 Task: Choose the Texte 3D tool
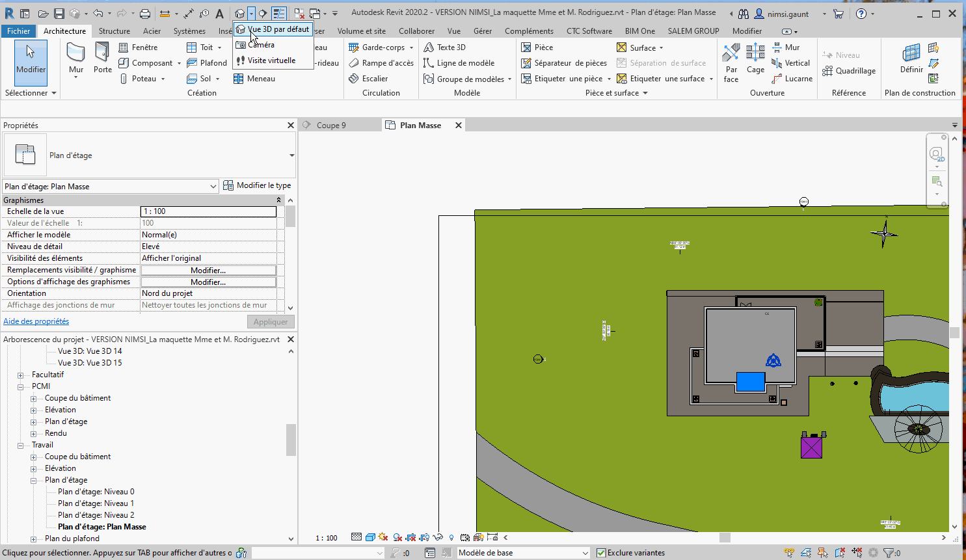click(444, 47)
